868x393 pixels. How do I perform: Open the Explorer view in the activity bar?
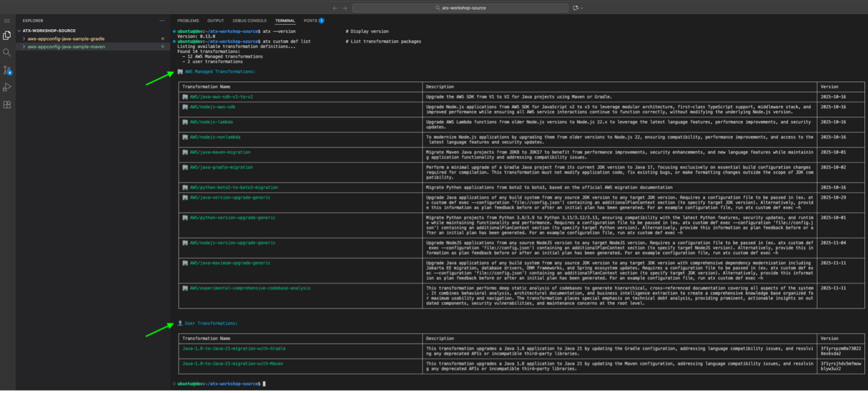pyautogui.click(x=7, y=35)
